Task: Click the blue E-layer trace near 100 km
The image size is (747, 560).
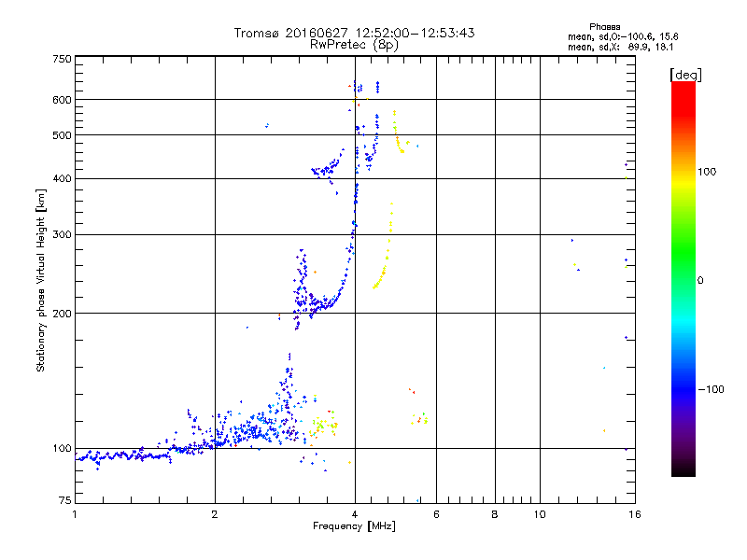Action: pos(124,456)
